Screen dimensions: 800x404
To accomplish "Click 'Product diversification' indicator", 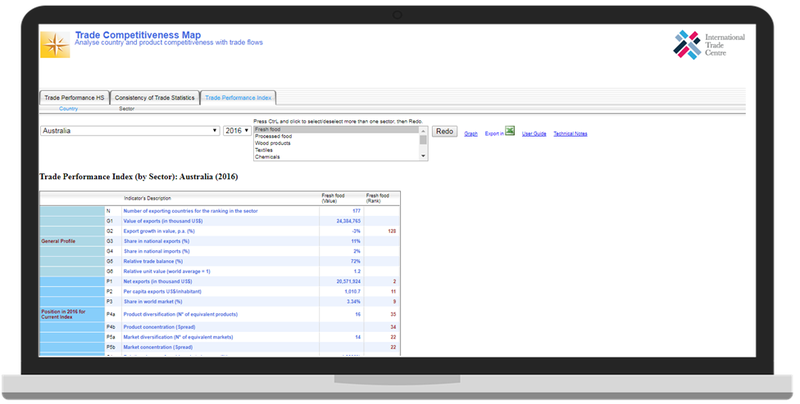I will [180, 314].
